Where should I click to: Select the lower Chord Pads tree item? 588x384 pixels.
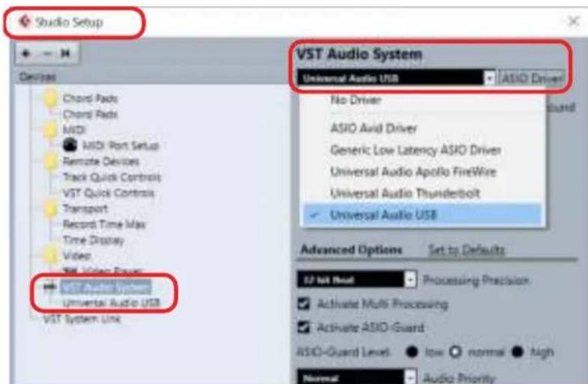coord(90,114)
